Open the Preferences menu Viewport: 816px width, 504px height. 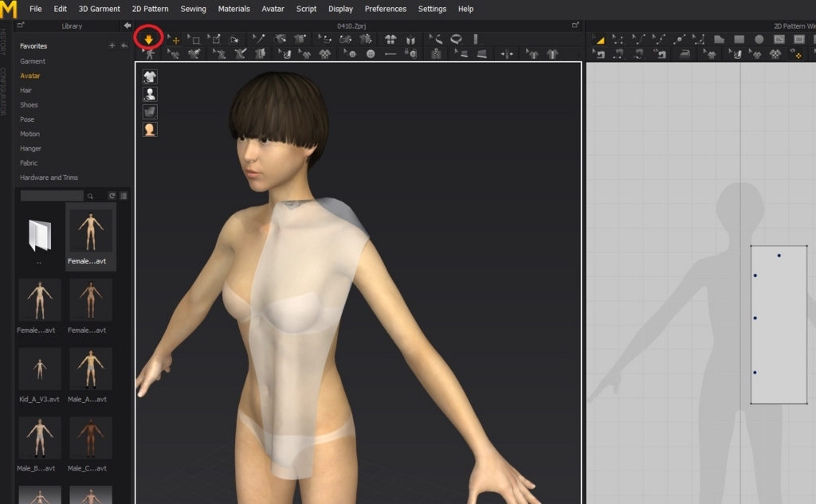385,9
